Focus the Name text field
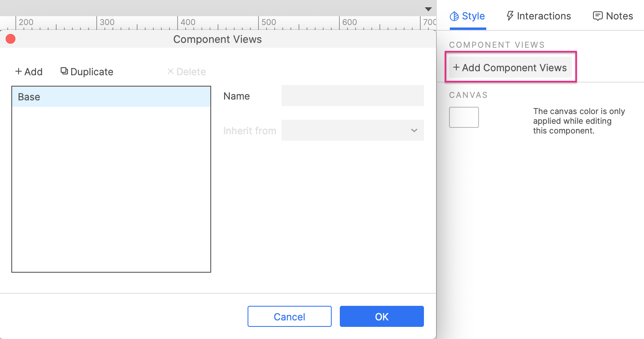Image resolution: width=644 pixels, height=339 pixels. click(352, 96)
